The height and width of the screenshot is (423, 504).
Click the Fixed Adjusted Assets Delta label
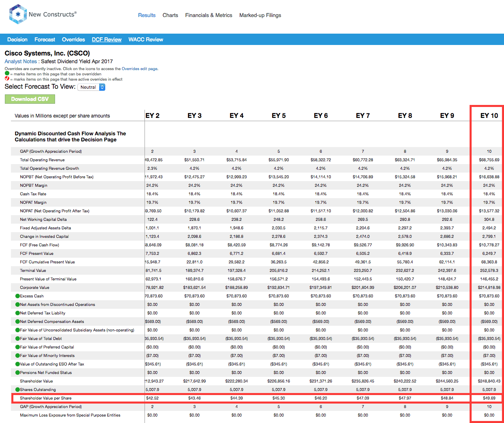pyautogui.click(x=45, y=228)
